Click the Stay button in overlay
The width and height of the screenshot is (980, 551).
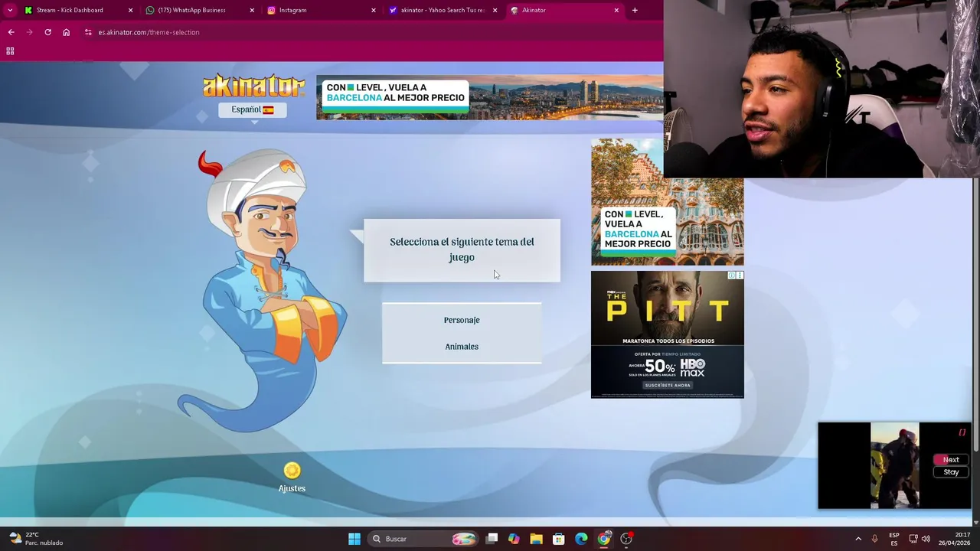tap(951, 472)
